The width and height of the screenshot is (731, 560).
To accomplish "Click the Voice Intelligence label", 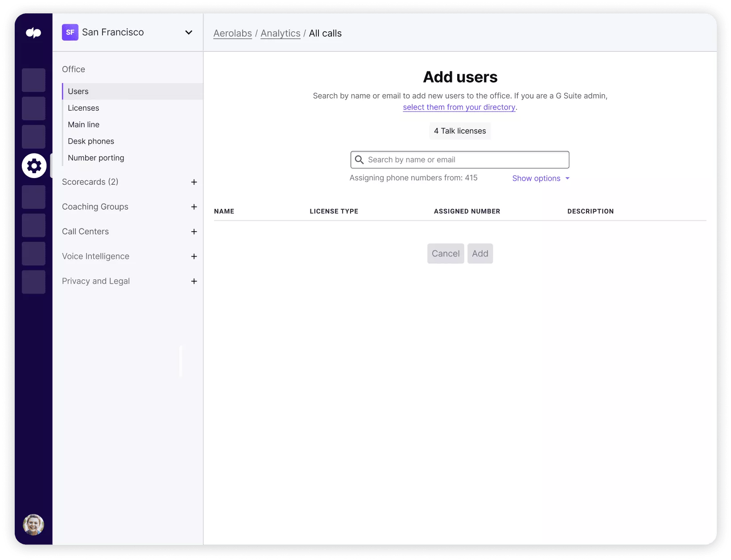I will pos(95,256).
